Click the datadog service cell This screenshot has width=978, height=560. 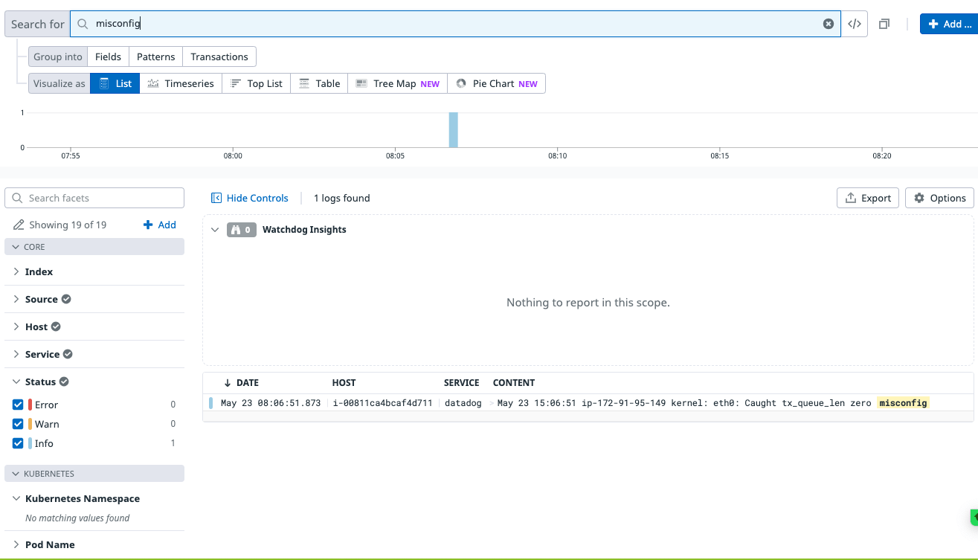463,403
